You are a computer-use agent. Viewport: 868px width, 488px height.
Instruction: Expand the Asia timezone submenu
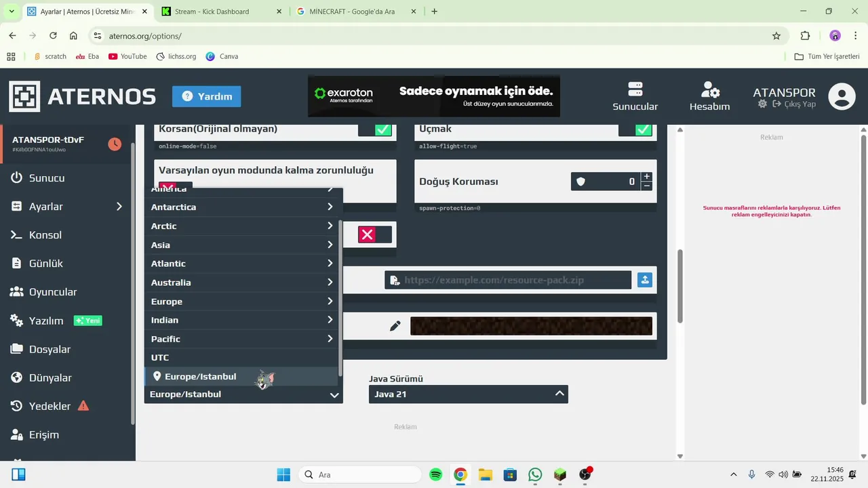coord(241,245)
